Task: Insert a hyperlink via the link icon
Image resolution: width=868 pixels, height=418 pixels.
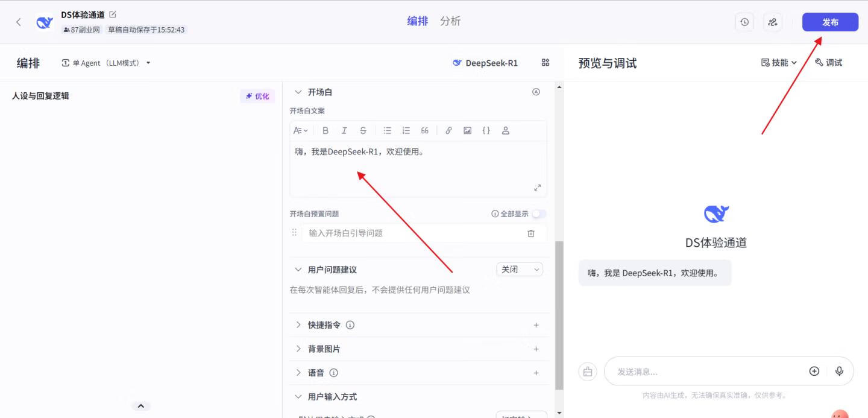Action: (448, 130)
